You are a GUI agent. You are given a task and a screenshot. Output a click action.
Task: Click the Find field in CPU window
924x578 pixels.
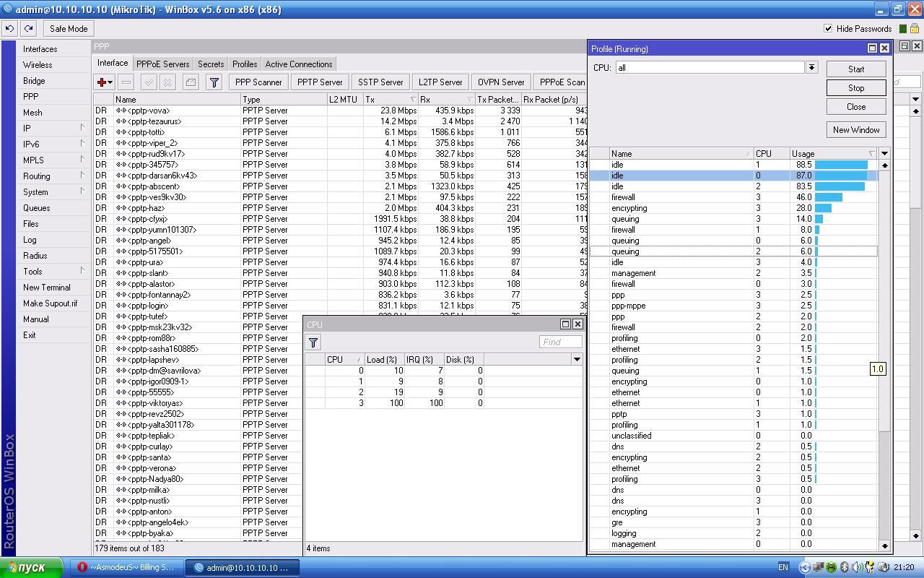560,342
